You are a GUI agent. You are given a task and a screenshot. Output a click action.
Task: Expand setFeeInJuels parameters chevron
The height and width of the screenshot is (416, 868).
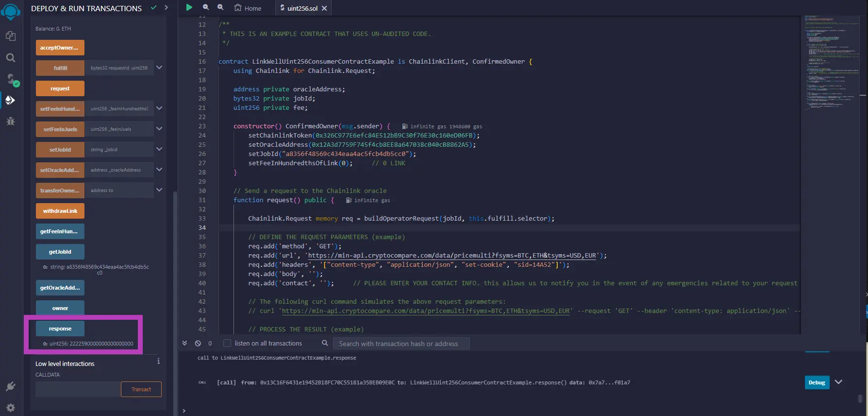[x=159, y=129]
